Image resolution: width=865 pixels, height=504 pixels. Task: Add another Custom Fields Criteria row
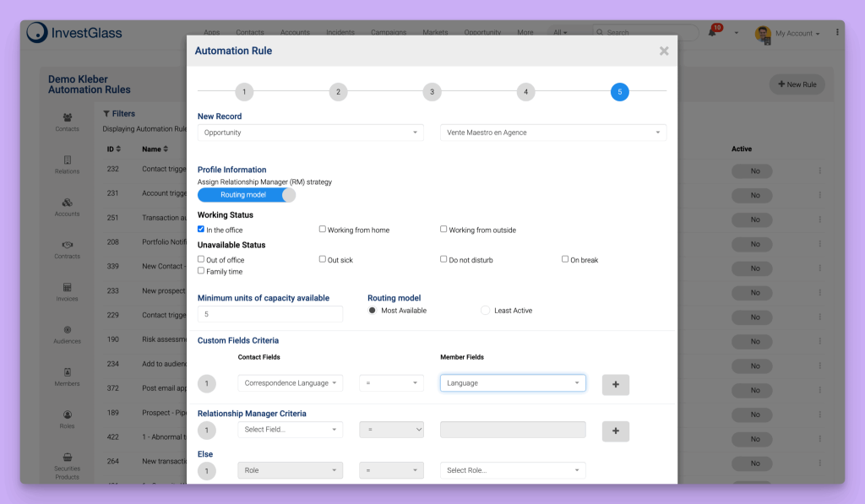point(616,384)
